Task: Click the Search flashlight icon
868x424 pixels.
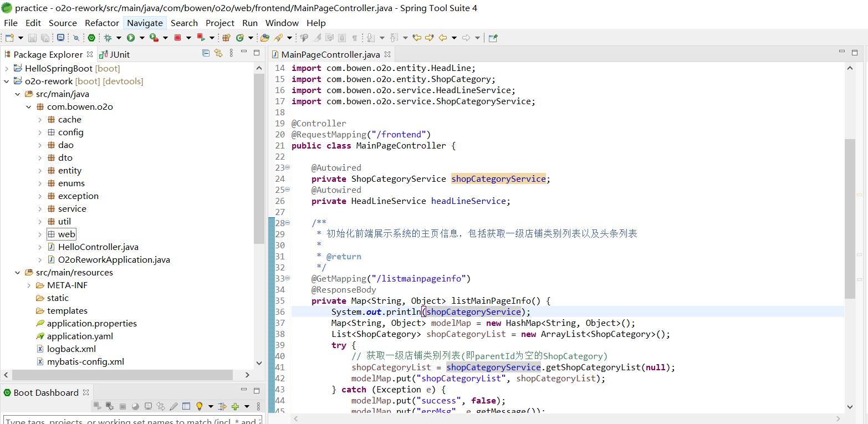Action: click(x=279, y=38)
